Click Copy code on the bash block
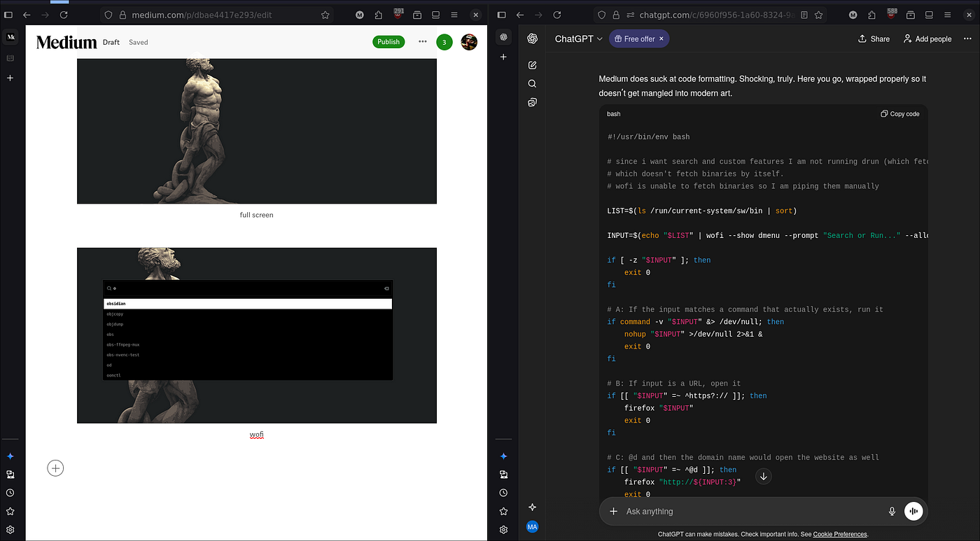 (900, 114)
